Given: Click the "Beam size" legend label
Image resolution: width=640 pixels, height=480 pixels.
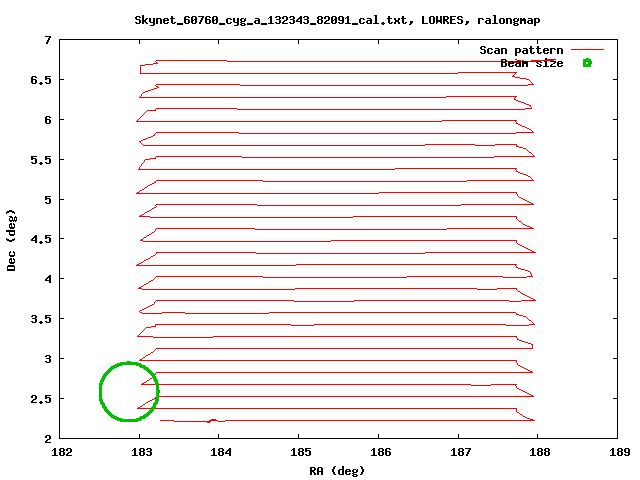Looking at the screenshot, I should point(531,63).
